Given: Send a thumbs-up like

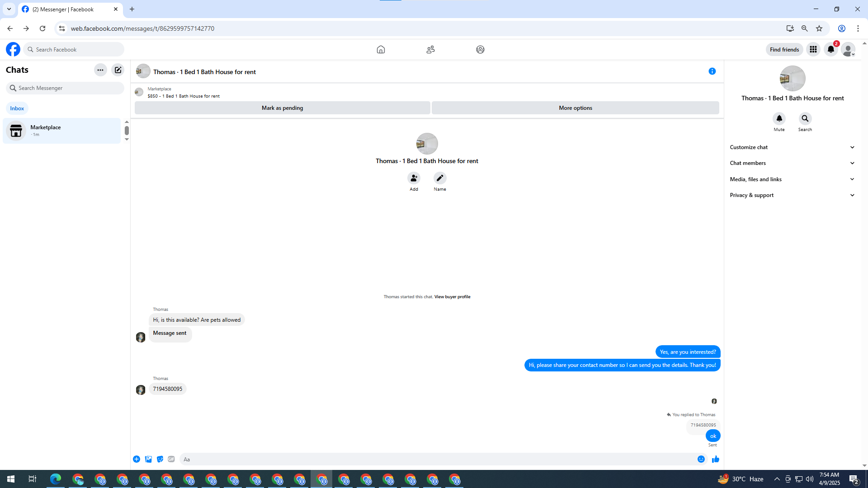Looking at the screenshot, I should coord(716,459).
